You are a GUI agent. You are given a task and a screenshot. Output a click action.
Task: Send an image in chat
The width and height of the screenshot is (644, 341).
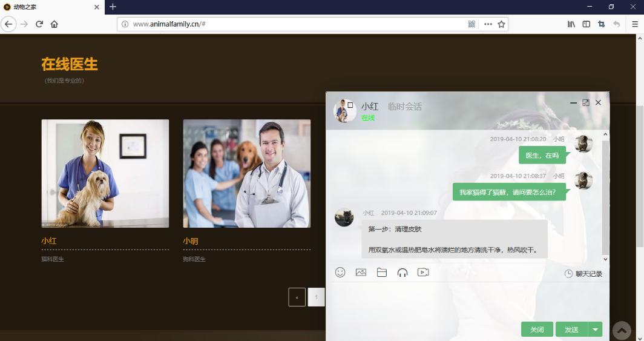tap(361, 273)
